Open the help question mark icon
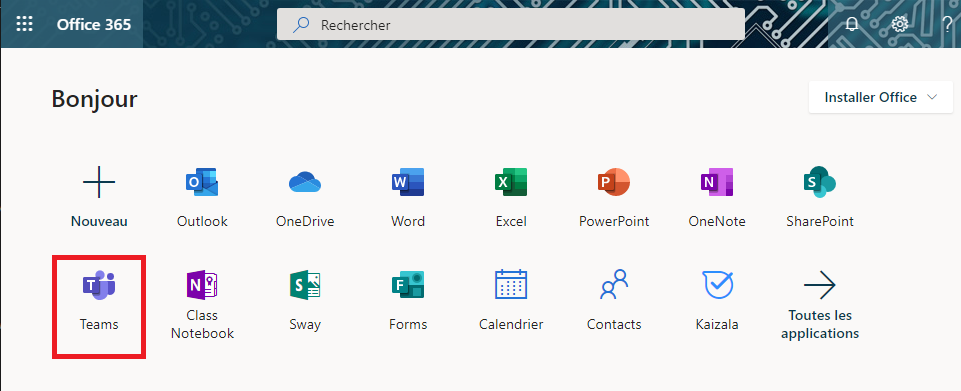The width and height of the screenshot is (961, 391). coord(948,25)
